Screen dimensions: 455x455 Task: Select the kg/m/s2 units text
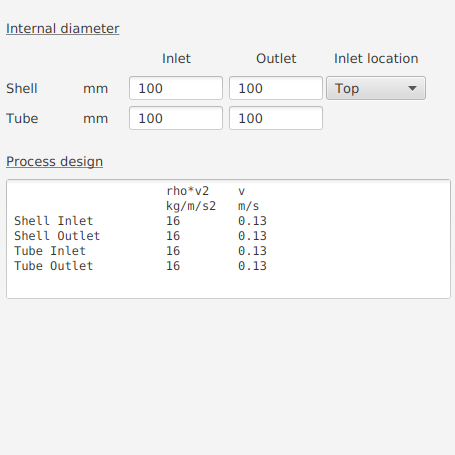[x=191, y=206]
